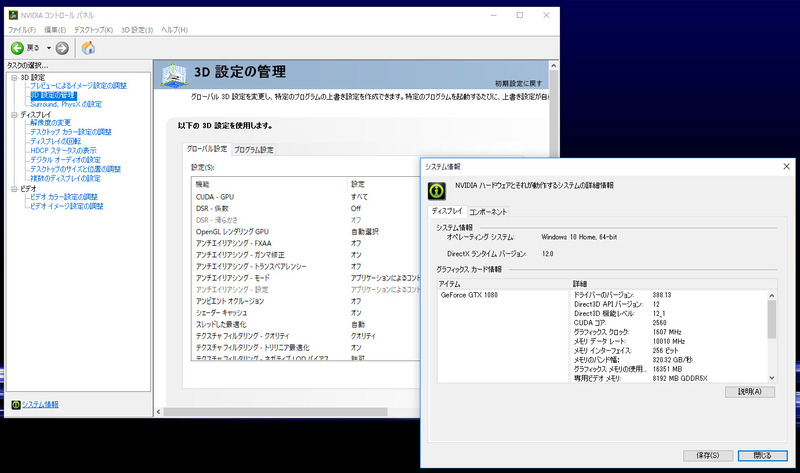Open the システム情報 link at bottom left

tap(40, 405)
